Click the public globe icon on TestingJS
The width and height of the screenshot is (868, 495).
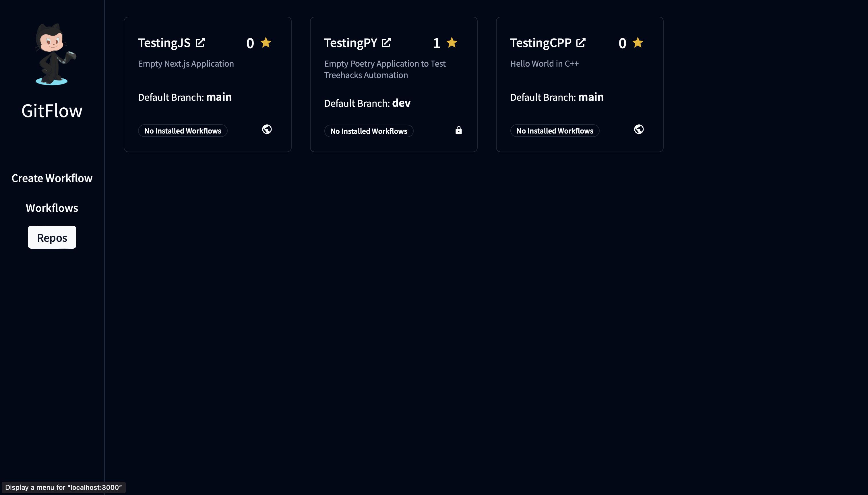(267, 129)
